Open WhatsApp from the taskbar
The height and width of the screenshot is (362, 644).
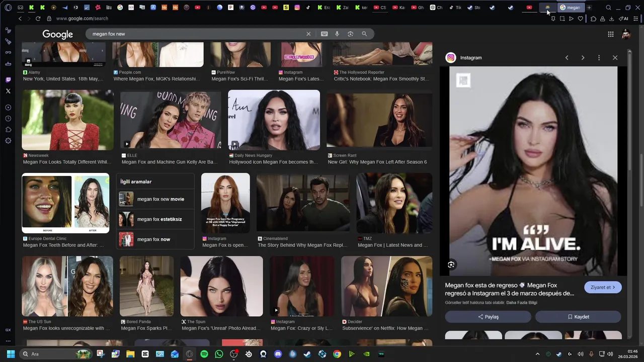(x=219, y=354)
